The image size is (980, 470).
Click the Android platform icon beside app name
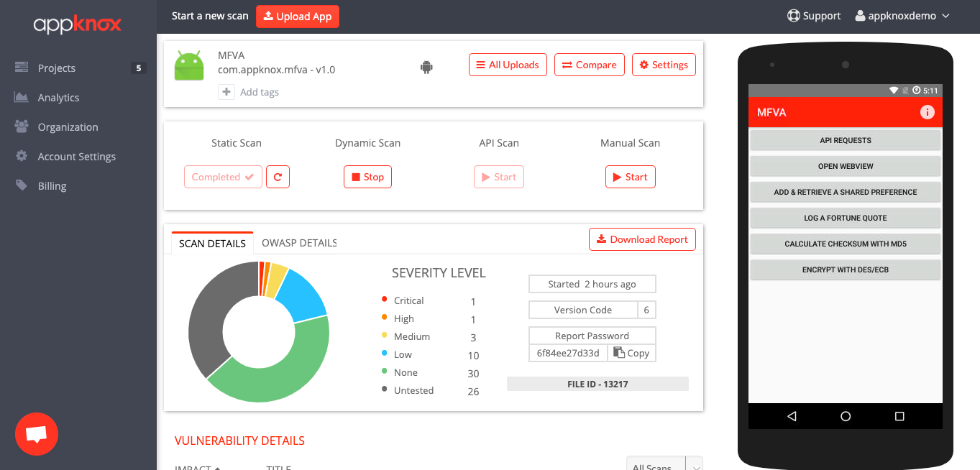pyautogui.click(x=426, y=68)
